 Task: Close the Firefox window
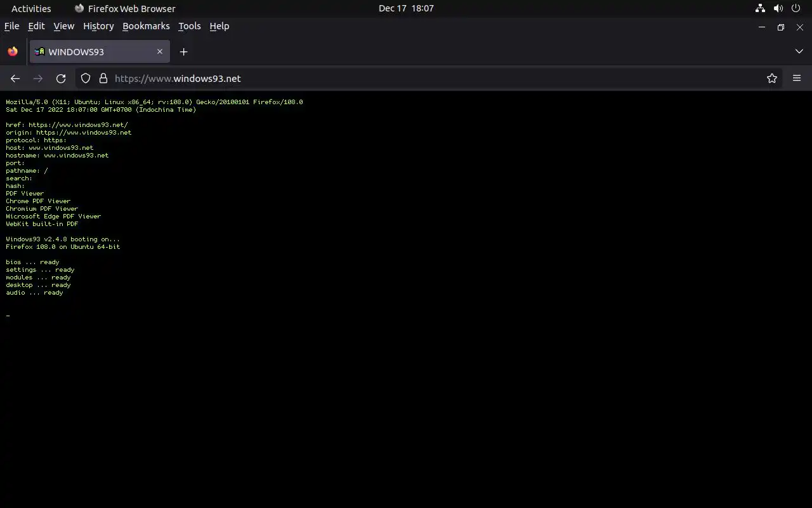(x=800, y=27)
